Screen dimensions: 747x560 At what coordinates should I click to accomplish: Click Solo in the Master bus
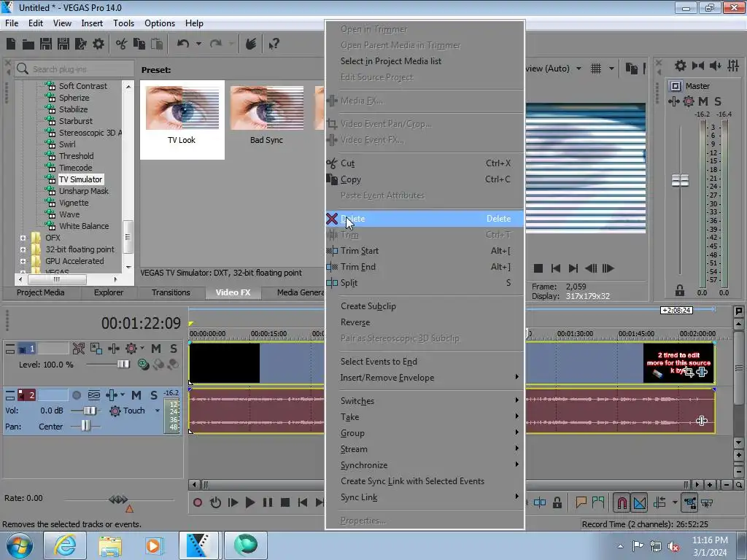tap(718, 101)
